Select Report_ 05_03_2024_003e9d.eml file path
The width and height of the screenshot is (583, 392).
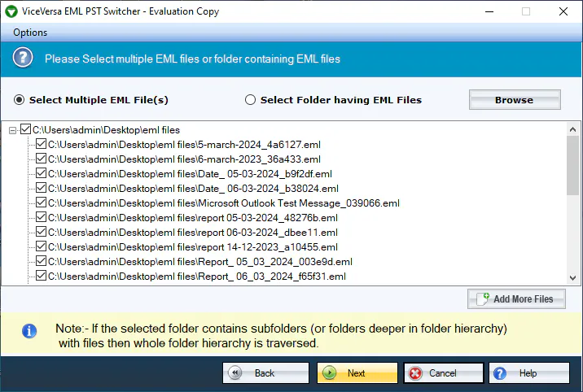click(x=200, y=262)
